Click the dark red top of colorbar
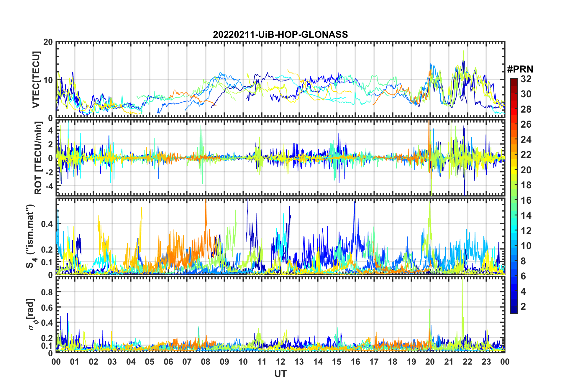The height and width of the screenshot is (392, 561). click(x=514, y=82)
